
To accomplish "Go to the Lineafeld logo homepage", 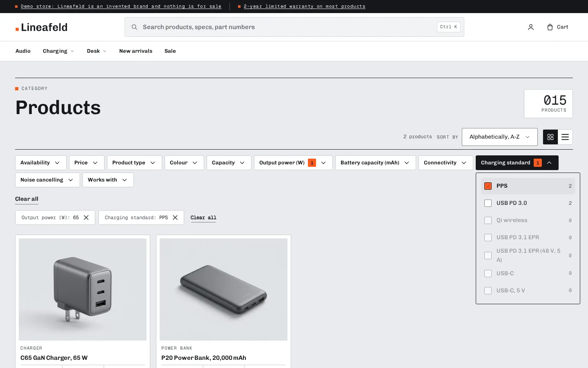I will coord(41,27).
